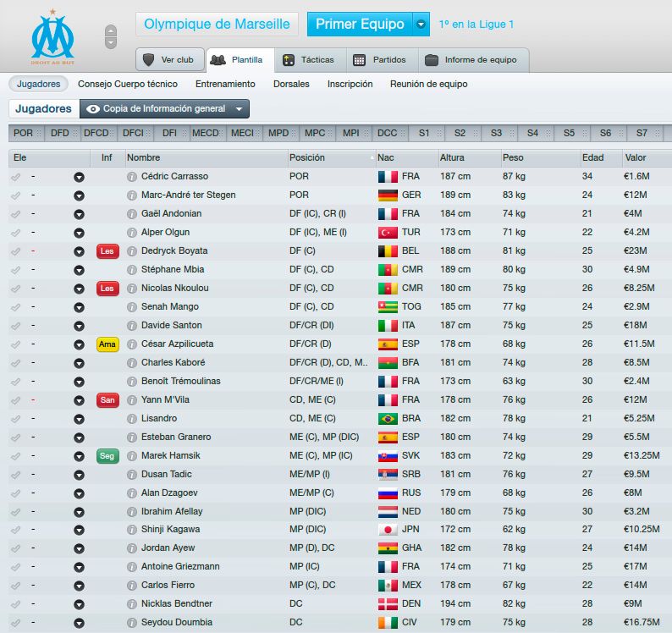Toggle the selection tick for Carlos Fierro
Image resolution: width=672 pixels, height=633 pixels.
16,586
